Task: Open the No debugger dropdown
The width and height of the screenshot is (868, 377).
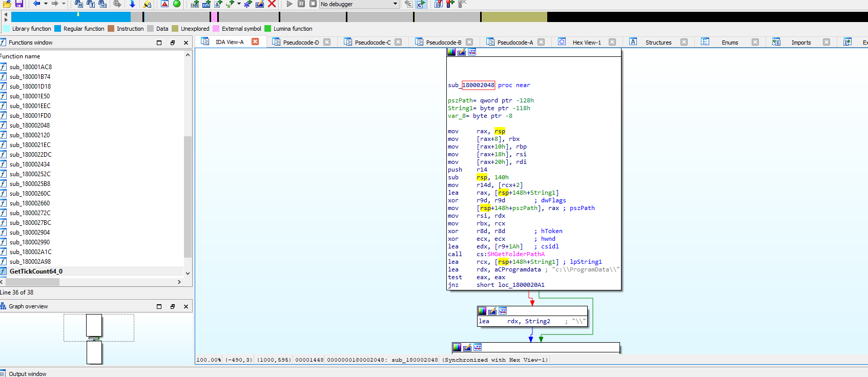Action: [395, 4]
